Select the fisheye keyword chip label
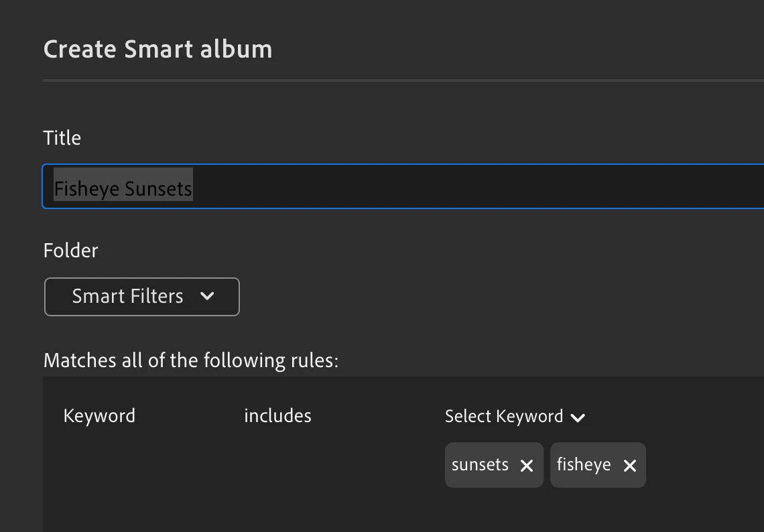Viewport: 764px width, 532px height. click(584, 465)
